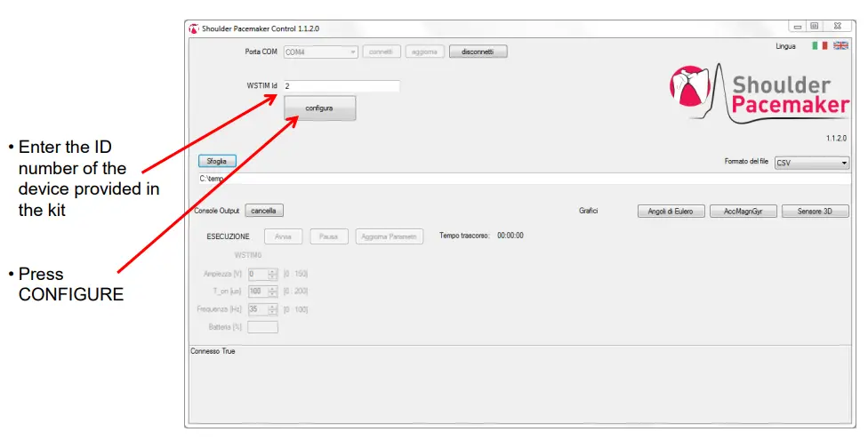Click the disconnetti button
Viewport: 868px width, 448px height.
pyautogui.click(x=478, y=52)
